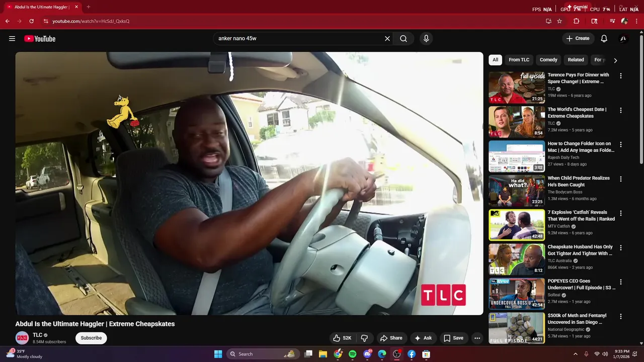Open '7 Explosive Catfish Reveals' title link
This screenshot has height=362, width=644.
pos(581,216)
